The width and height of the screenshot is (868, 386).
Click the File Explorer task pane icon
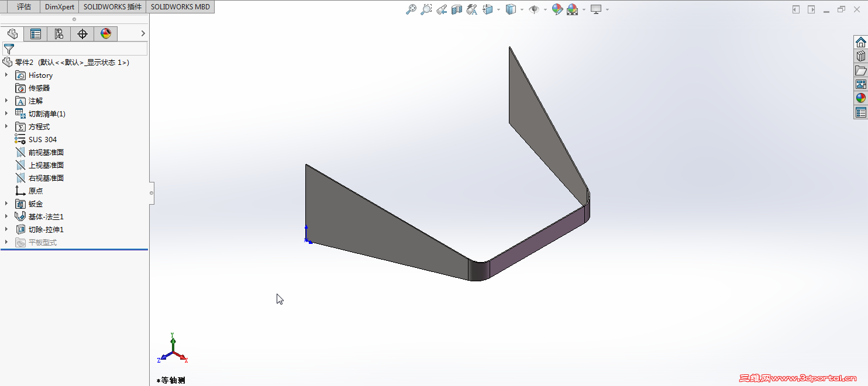click(x=860, y=70)
